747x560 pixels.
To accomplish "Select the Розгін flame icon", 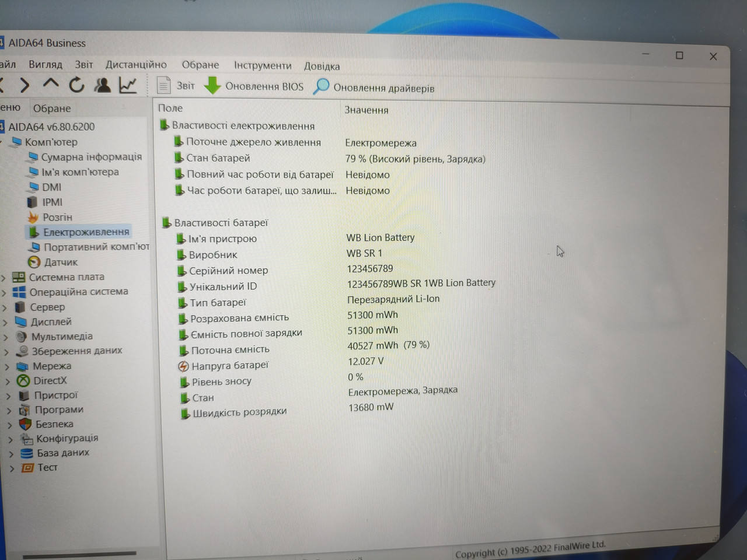I will click(x=33, y=217).
